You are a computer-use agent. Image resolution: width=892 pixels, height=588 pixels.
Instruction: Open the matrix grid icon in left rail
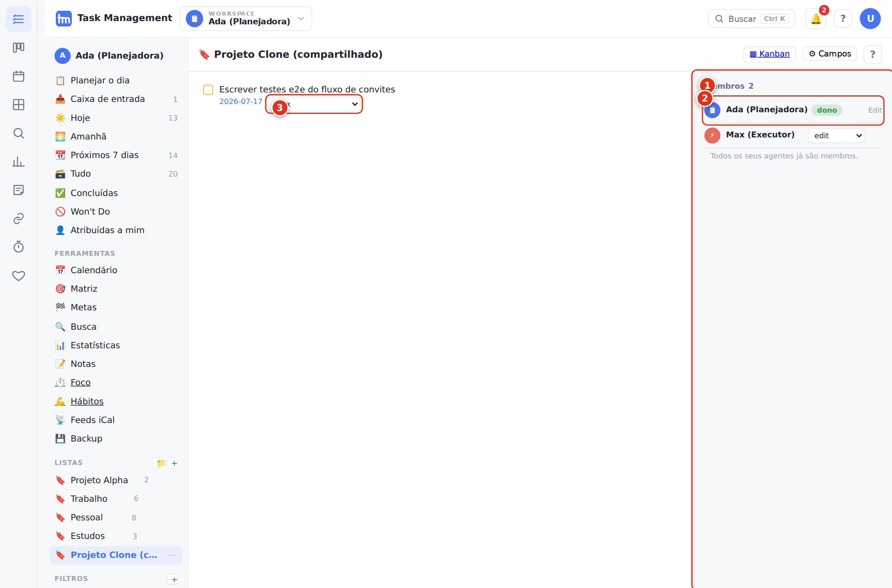(19, 105)
